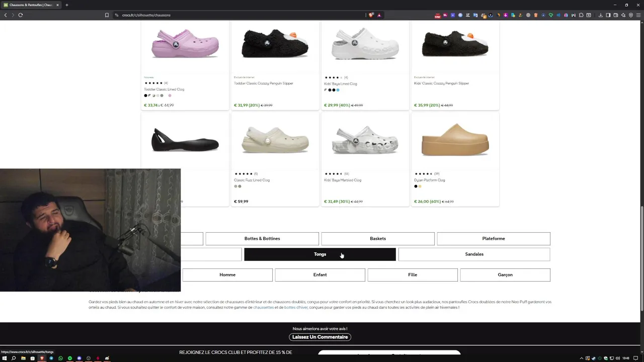Click the Kids' Baya Lined Clog title
Screen dimensions: 644x362
[341, 84]
